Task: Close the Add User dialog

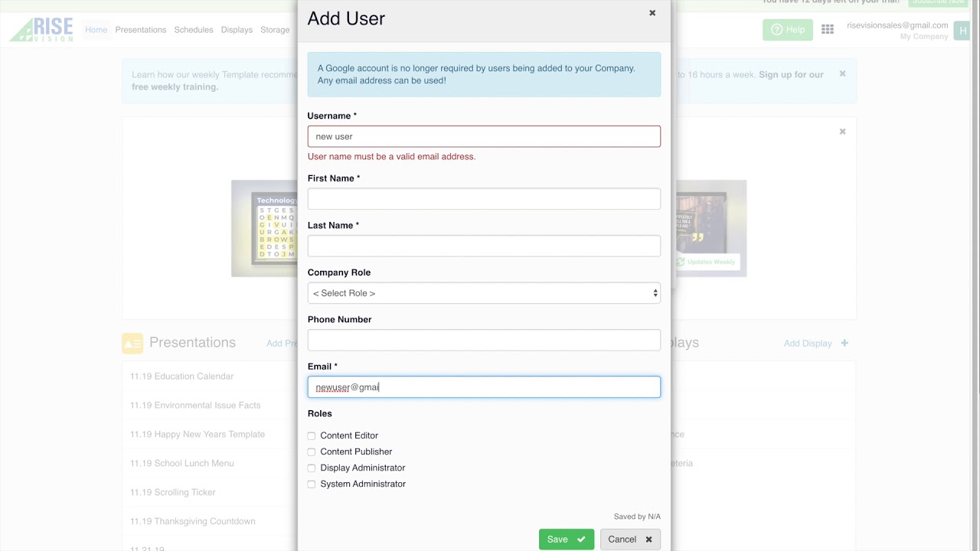Action: (x=652, y=13)
